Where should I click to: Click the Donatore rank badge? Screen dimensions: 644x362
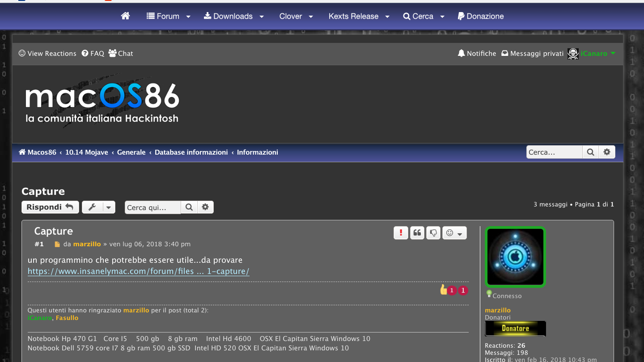click(515, 328)
